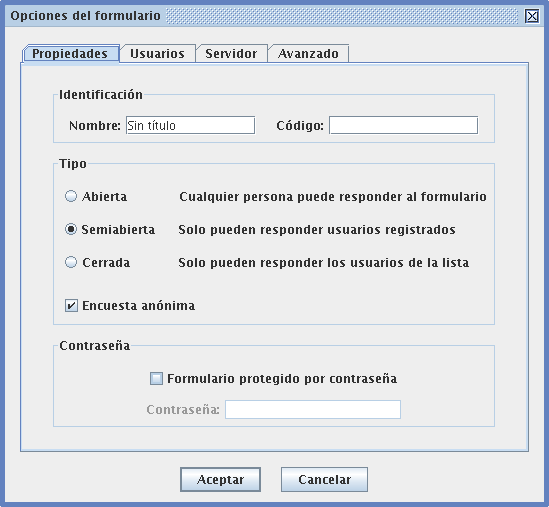Focus the Código input field
This screenshot has width=549, height=507.
pos(403,125)
